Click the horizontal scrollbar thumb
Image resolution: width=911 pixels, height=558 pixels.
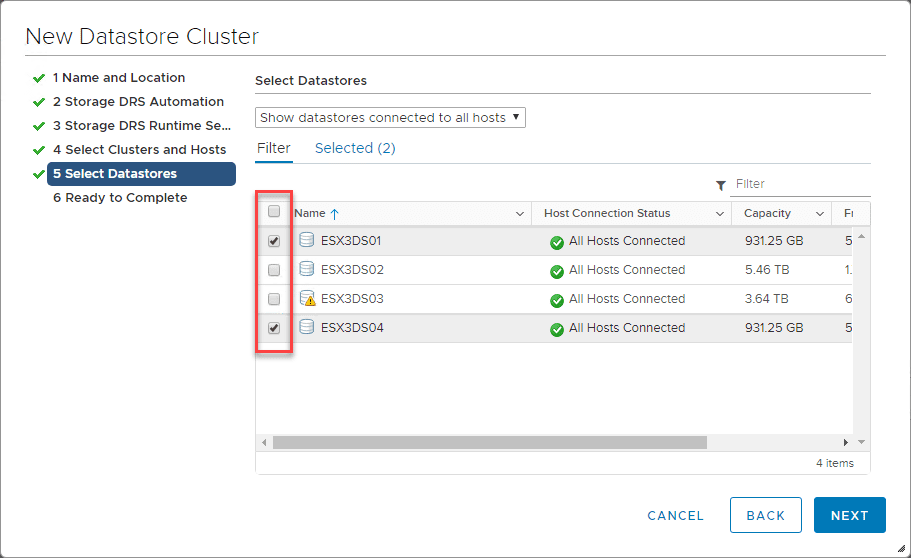coord(490,442)
